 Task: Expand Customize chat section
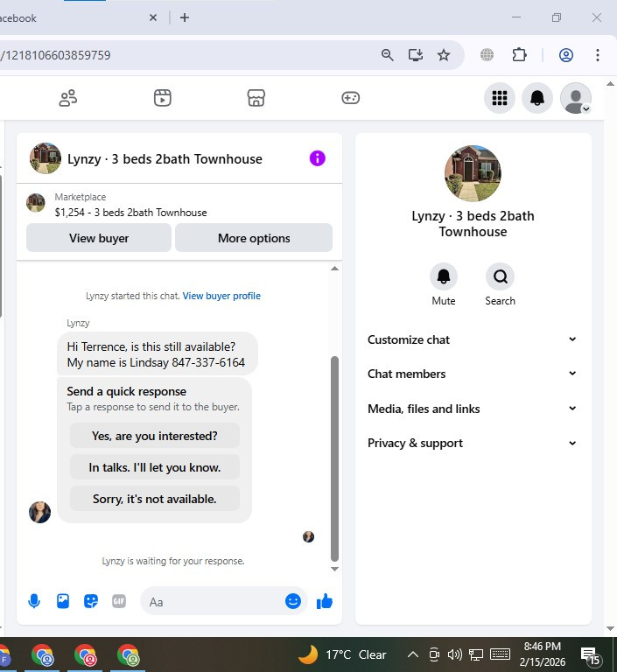472,339
